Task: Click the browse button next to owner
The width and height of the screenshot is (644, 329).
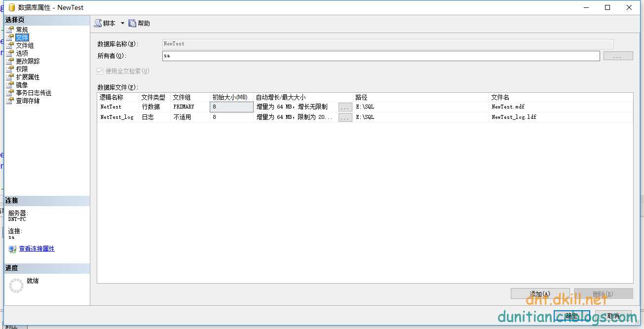Action: 618,56
